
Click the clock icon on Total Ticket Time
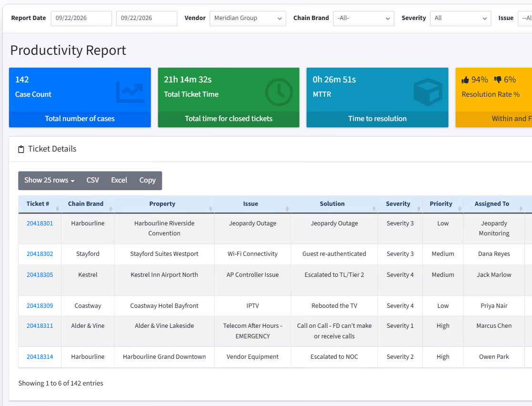[279, 92]
